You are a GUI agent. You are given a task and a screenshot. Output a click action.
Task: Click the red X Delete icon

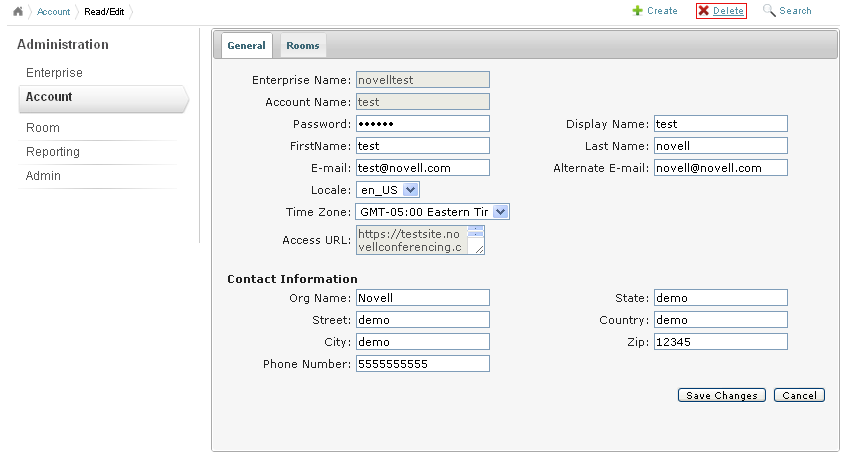(x=704, y=11)
